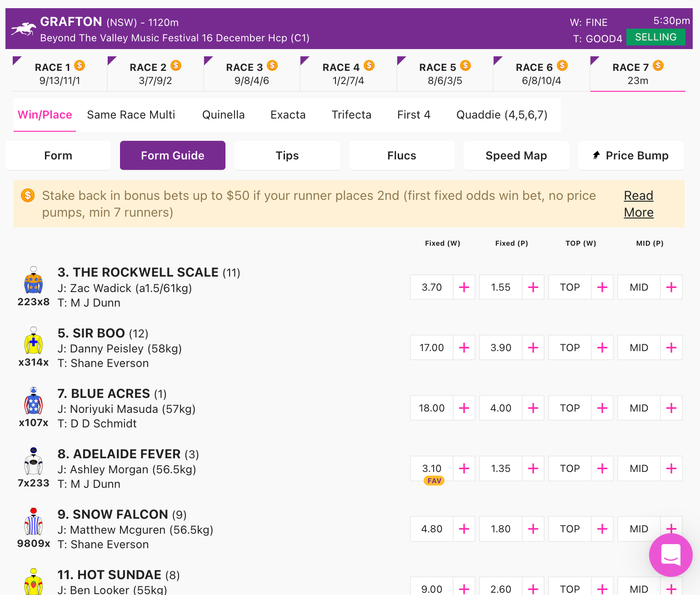This screenshot has width=700, height=595.
Task: Add Snow Falcon fixed place 1.80 plus
Action: (533, 529)
